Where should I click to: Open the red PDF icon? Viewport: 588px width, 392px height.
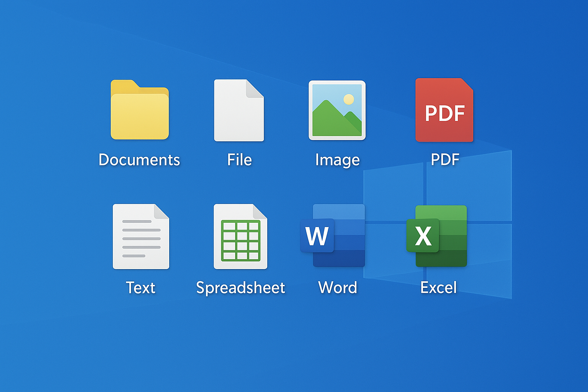(444, 110)
